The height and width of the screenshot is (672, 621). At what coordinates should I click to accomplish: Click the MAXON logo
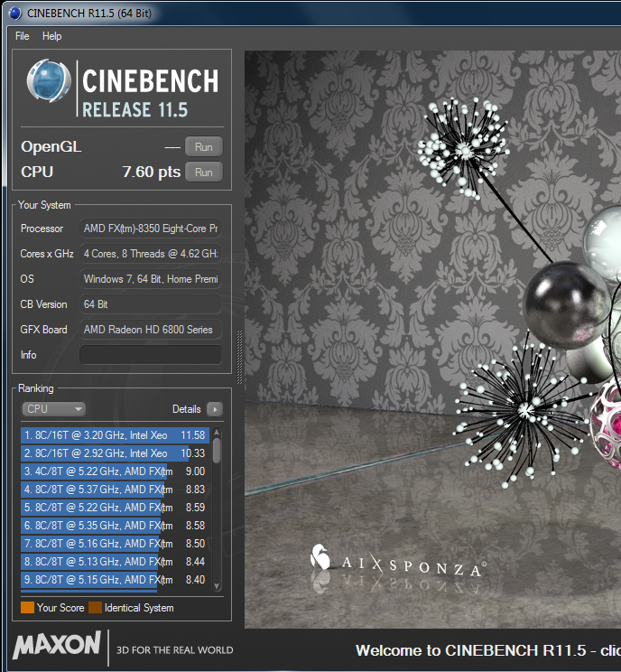(x=57, y=645)
